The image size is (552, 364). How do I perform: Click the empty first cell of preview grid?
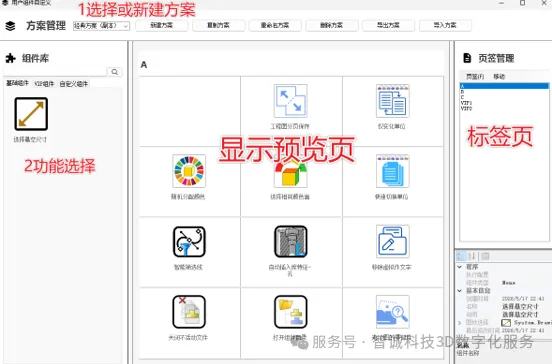click(190, 111)
